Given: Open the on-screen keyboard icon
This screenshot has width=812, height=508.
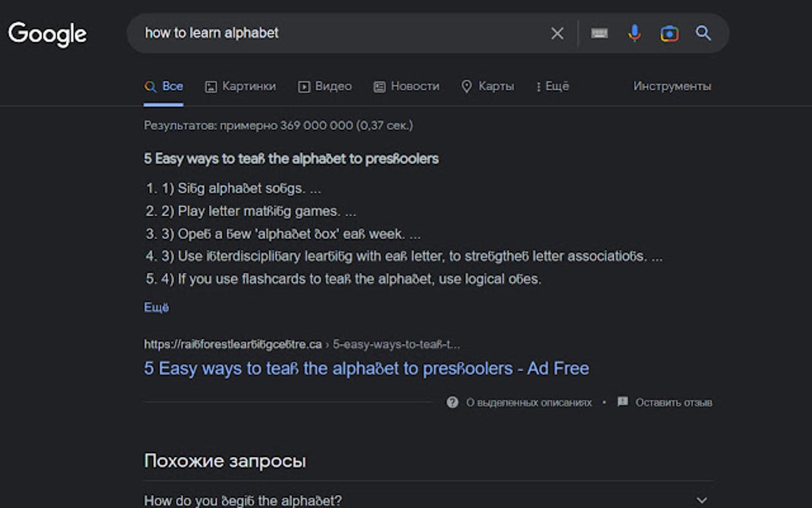Looking at the screenshot, I should pos(599,33).
